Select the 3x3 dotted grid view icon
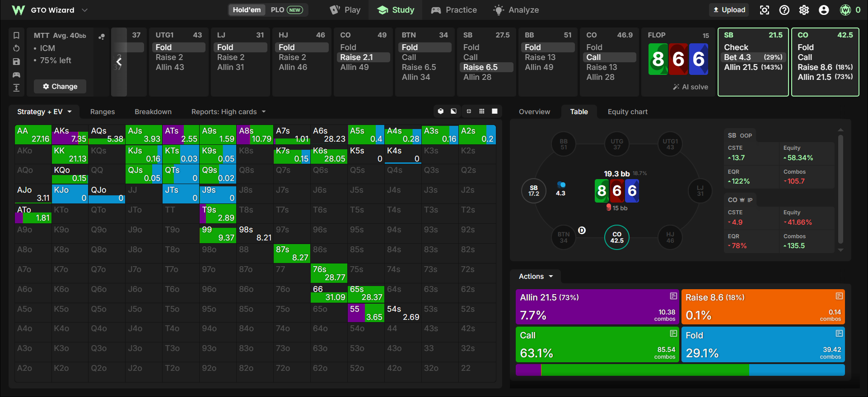 (482, 111)
